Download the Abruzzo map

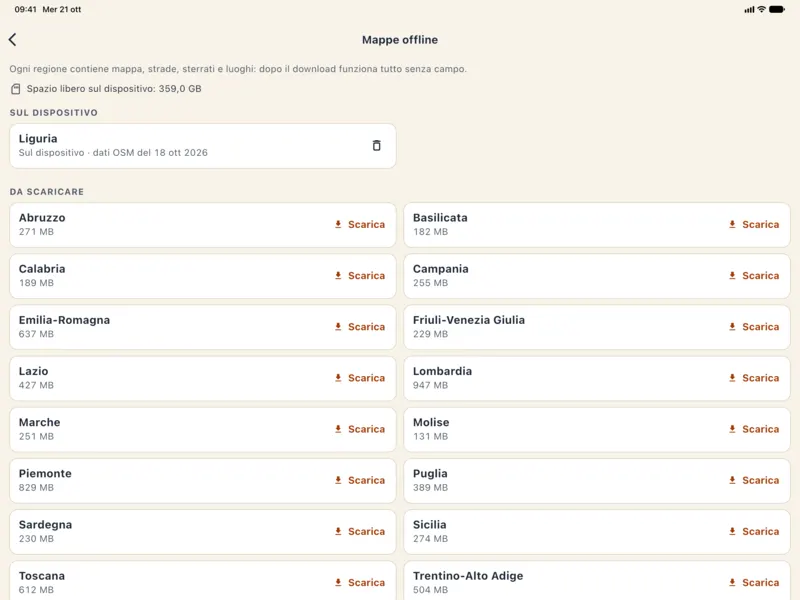tap(360, 224)
